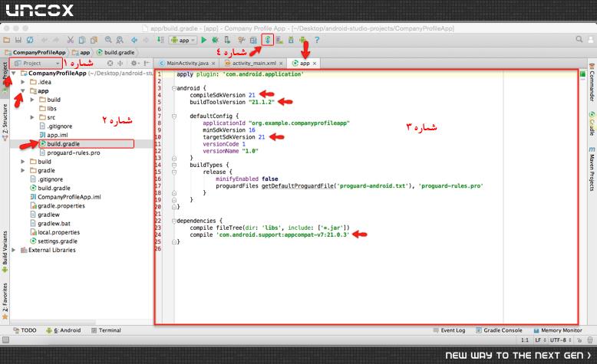Image resolution: width=597 pixels, height=364 pixels.
Task: Click the Attach debugger to process icon
Action: pyautogui.click(x=227, y=40)
